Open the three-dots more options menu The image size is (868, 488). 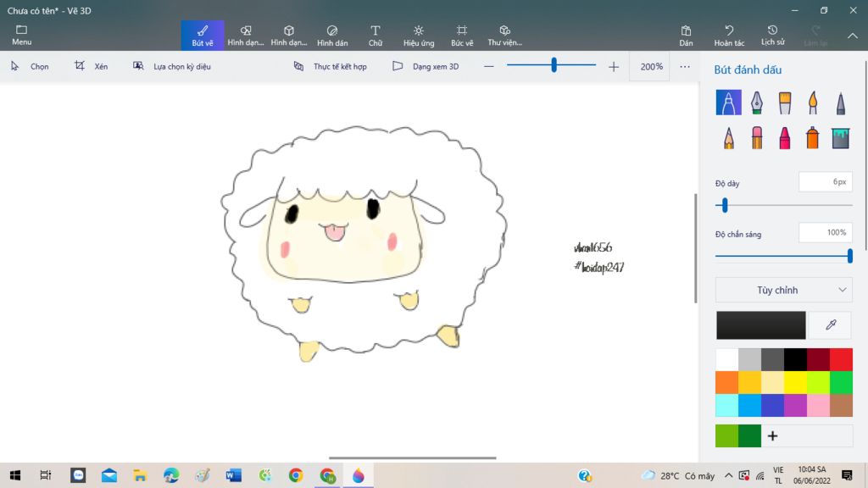tap(685, 66)
